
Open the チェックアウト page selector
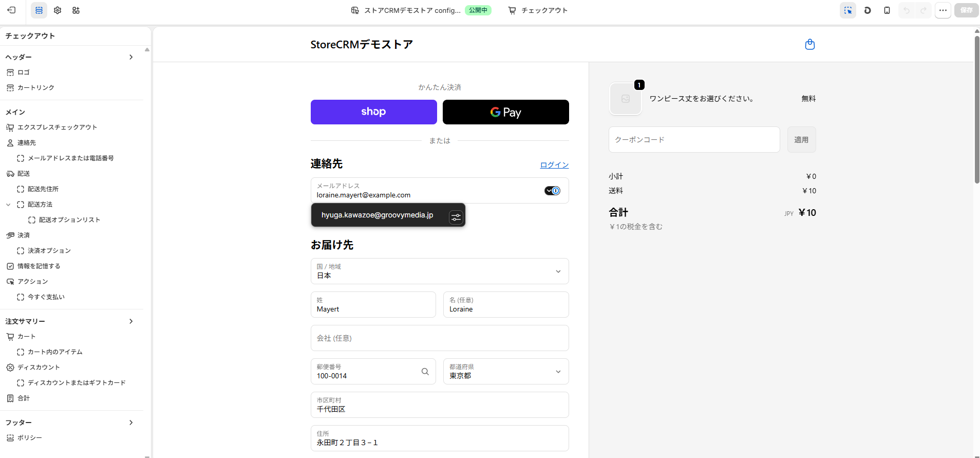pyautogui.click(x=538, y=10)
